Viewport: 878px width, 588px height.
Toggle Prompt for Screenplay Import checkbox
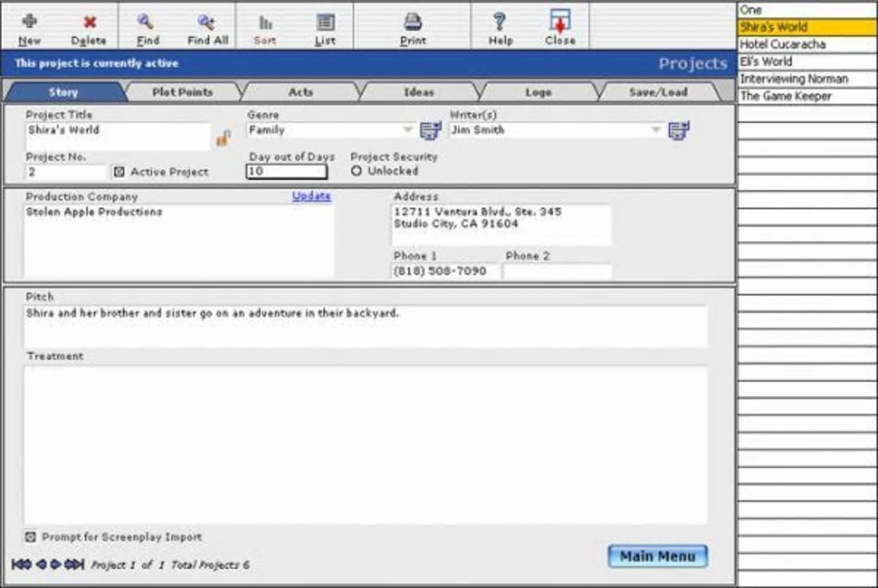(x=30, y=537)
